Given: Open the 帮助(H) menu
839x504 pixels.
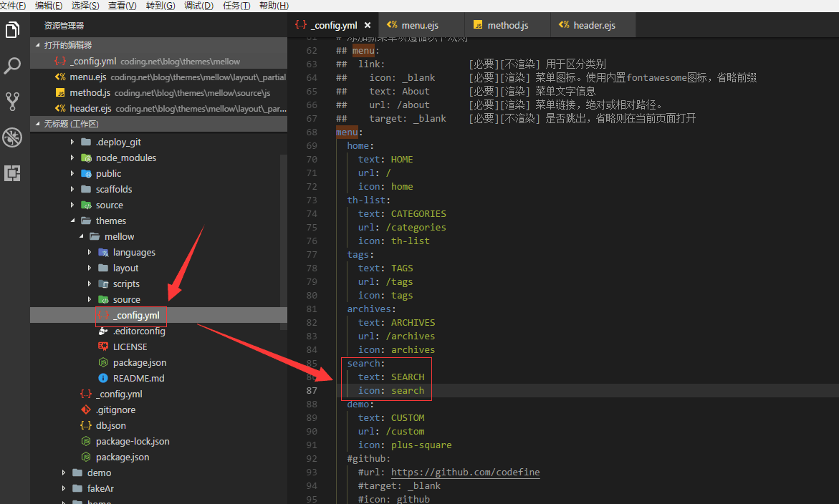Looking at the screenshot, I should pyautogui.click(x=274, y=6).
